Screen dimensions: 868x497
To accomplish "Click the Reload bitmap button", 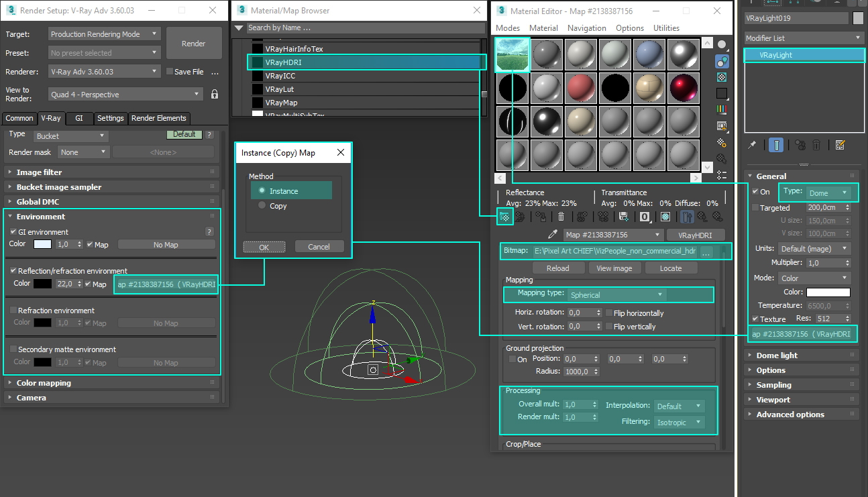I will tap(557, 268).
